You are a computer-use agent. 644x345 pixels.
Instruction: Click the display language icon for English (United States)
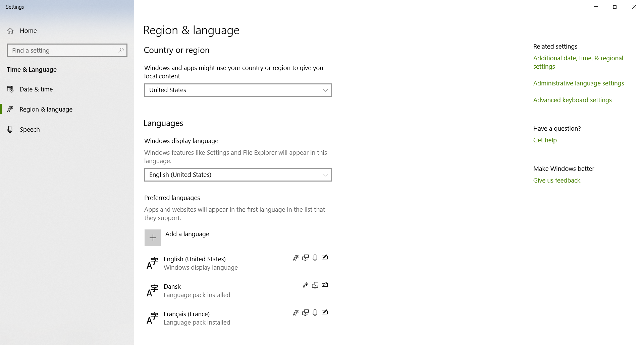pos(296,258)
